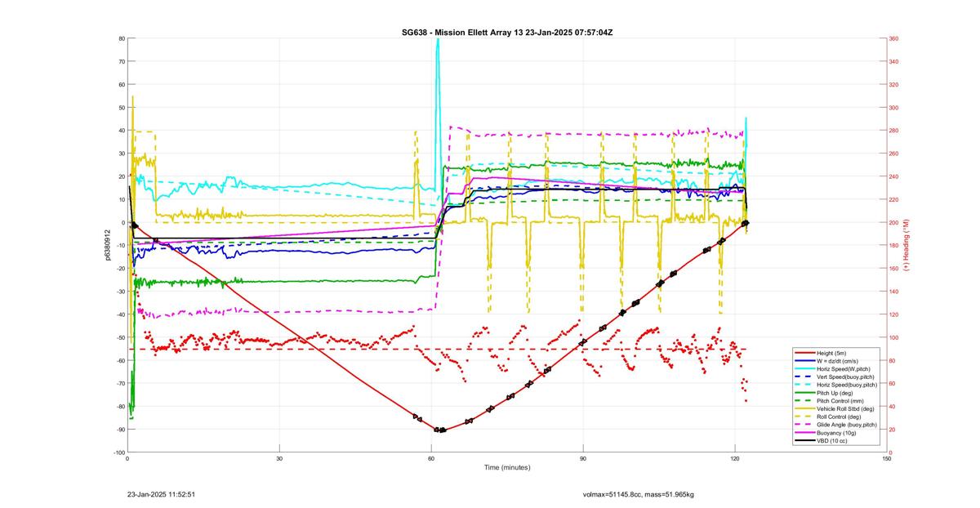
Task: Click the '(+) Heading (°M)' right axis label
Action: 906,245
